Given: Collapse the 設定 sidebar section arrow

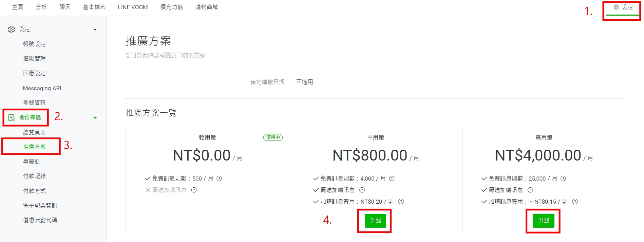Looking at the screenshot, I should point(95,30).
